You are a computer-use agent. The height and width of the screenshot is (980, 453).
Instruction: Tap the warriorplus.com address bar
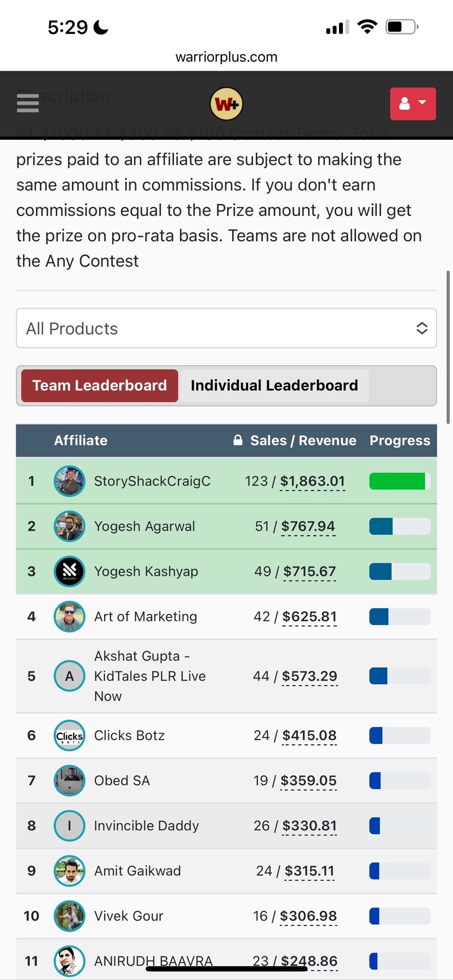point(226,57)
